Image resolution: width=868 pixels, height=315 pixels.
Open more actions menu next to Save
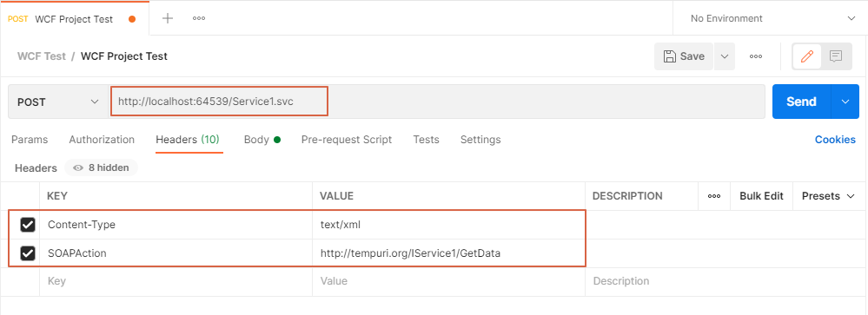(x=756, y=56)
